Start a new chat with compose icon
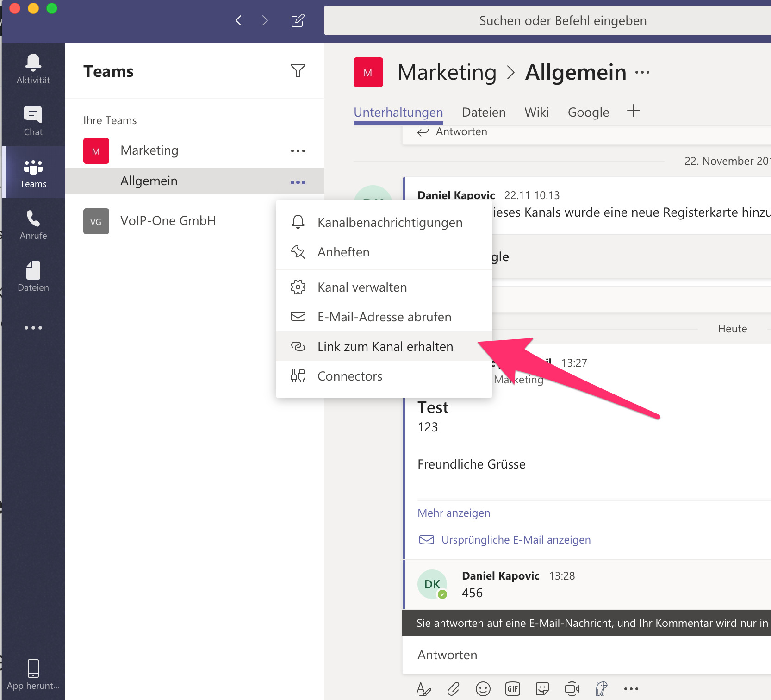 [298, 20]
